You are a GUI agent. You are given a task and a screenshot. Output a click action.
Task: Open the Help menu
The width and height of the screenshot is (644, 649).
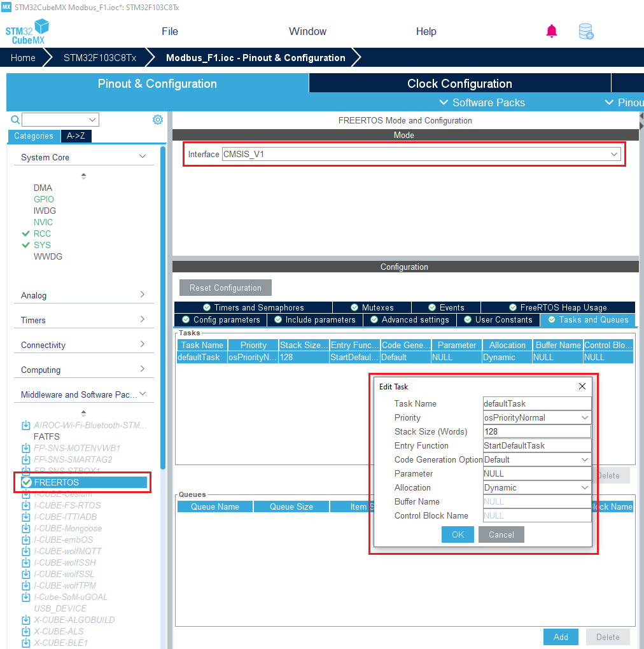tap(426, 31)
